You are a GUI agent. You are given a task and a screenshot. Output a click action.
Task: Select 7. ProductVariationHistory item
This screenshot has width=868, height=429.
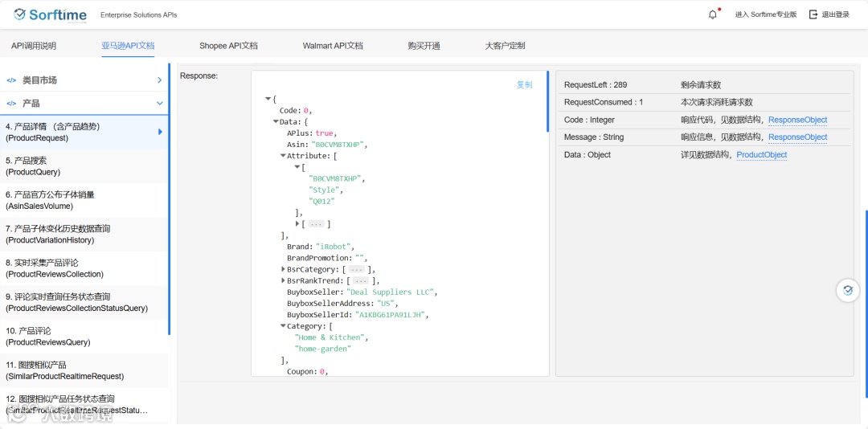click(x=84, y=234)
